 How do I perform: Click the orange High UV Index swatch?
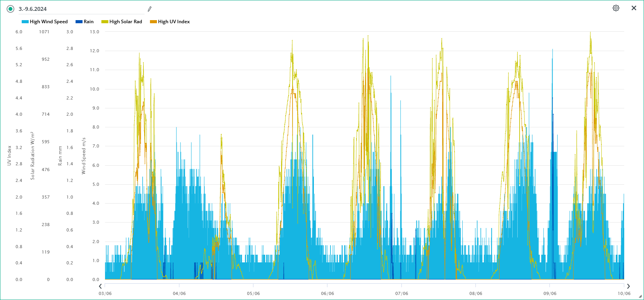point(153,22)
